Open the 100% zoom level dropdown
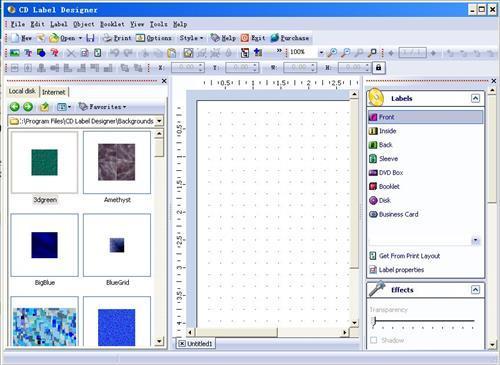 click(321, 53)
